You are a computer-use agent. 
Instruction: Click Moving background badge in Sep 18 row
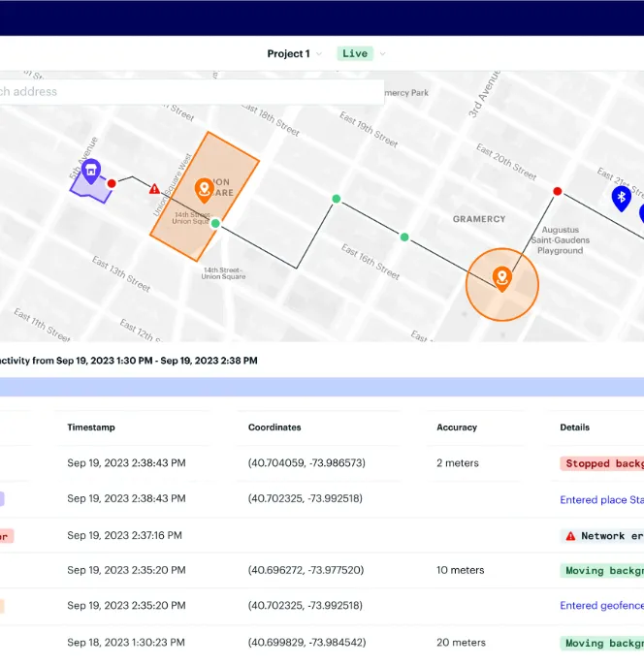(x=602, y=643)
